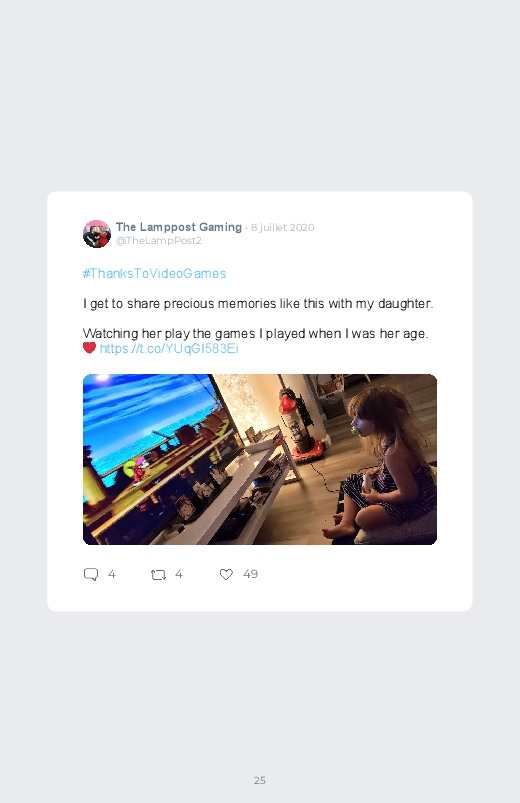The height and width of the screenshot is (803, 520).
Task: Follow the https://t.co/YUqGI583Ei link
Action: click(x=169, y=349)
